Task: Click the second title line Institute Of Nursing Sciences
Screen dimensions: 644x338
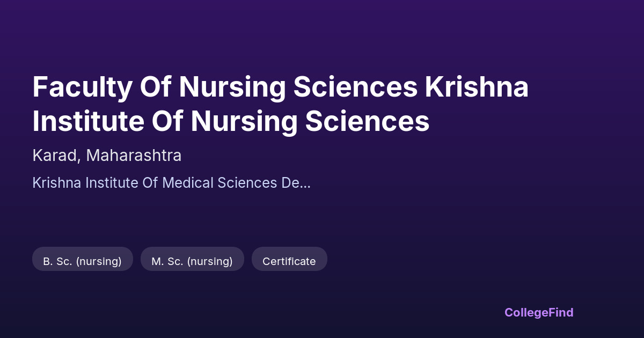Action: click(231, 121)
